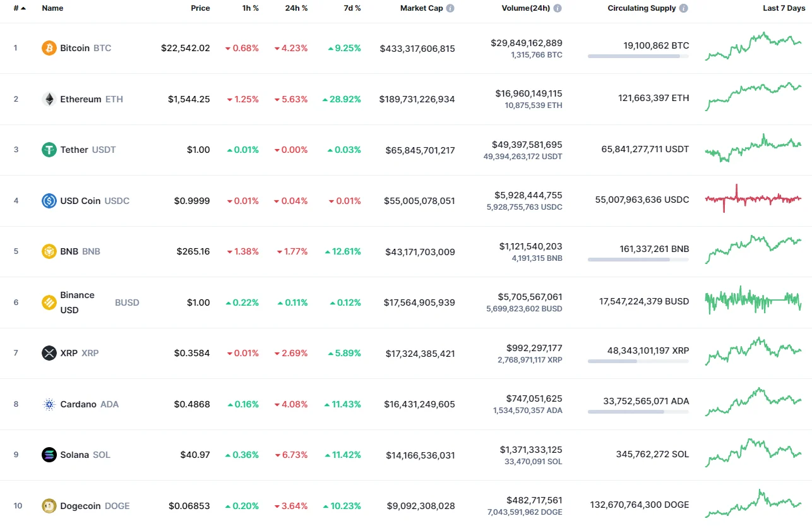Click Bitcoin's circulating supply progress bar
The height and width of the screenshot is (528, 812).
[x=637, y=57]
